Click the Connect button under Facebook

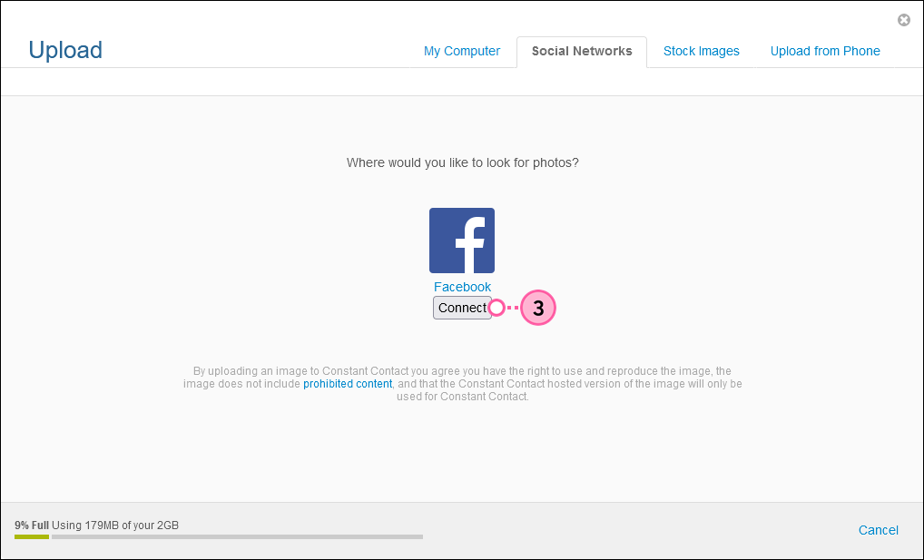pyautogui.click(x=463, y=308)
